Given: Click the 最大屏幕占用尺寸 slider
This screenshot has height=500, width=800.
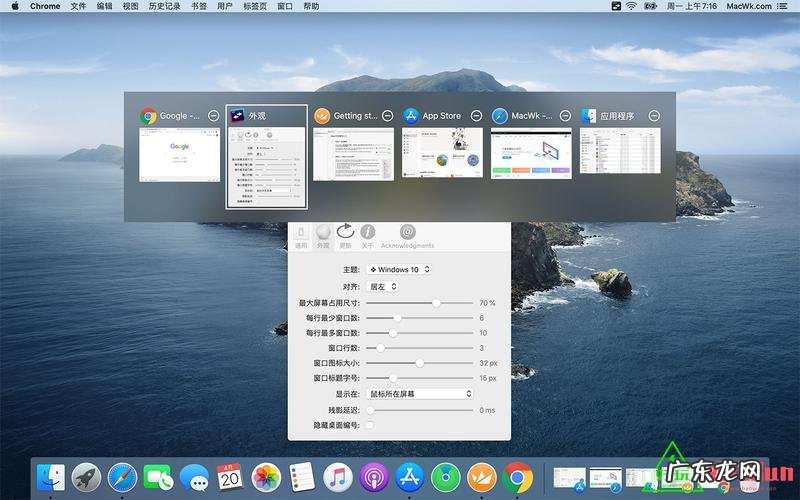Looking at the screenshot, I should coord(436,302).
